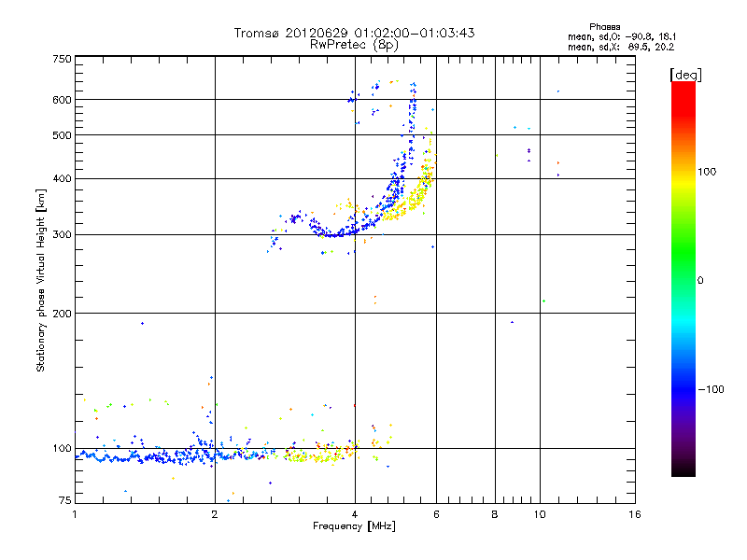The image size is (747, 560).
Task: Click the colorbar 0 tick label
Action: 700,281
